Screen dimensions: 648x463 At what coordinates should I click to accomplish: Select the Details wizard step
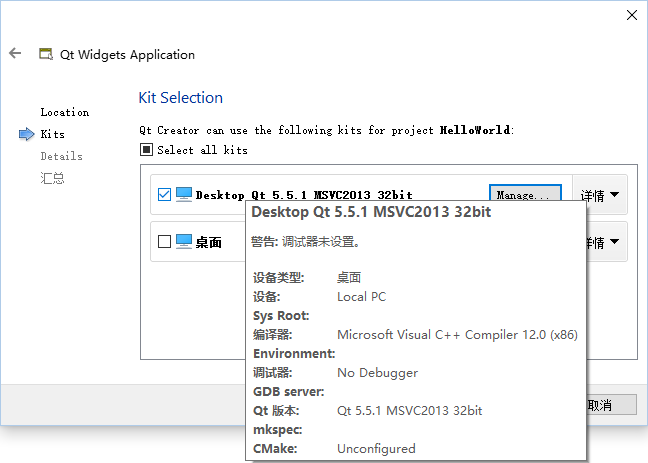pyautogui.click(x=62, y=156)
